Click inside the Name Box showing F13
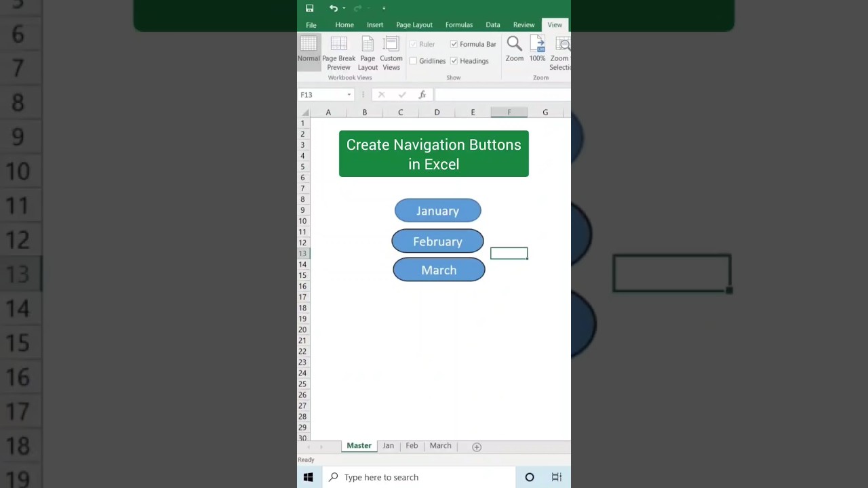This screenshot has width=868, height=488. pos(322,95)
